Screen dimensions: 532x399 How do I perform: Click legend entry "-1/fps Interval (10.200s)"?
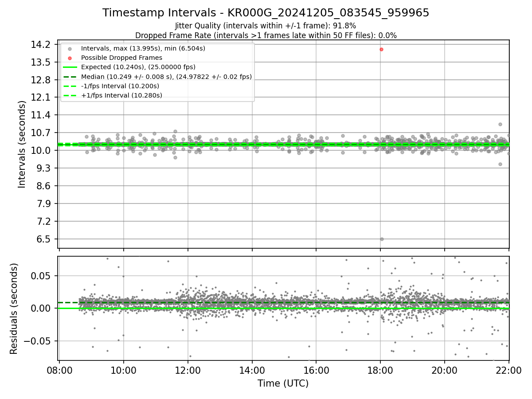pos(120,86)
